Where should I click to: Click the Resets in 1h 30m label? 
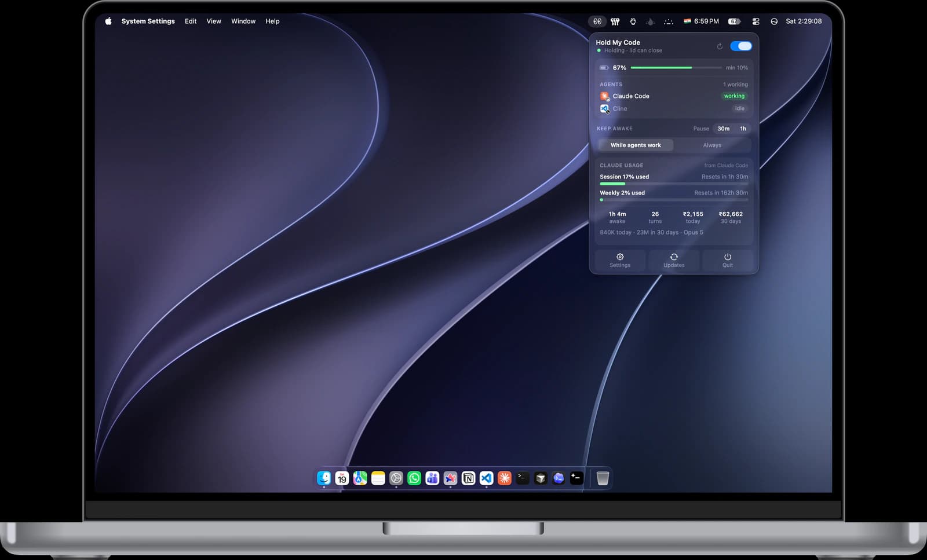[x=725, y=177]
